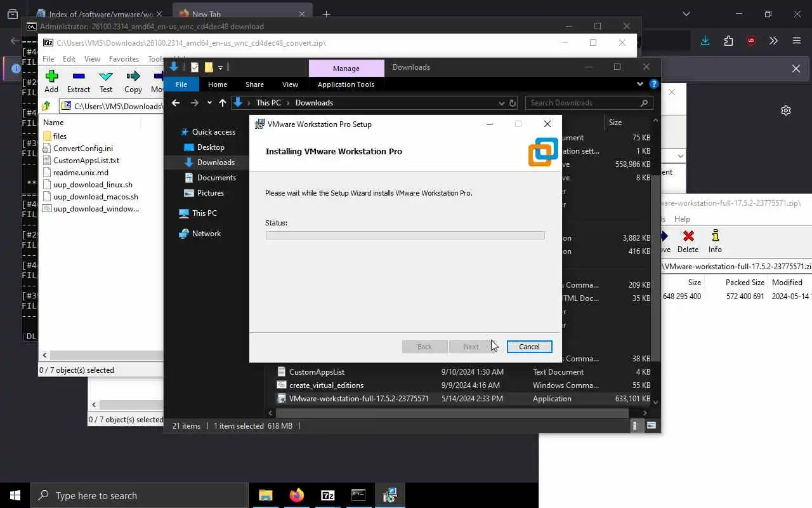Cancel the VMware Workstation Pro installation
Viewport: 812px width, 508px height.
pos(529,347)
